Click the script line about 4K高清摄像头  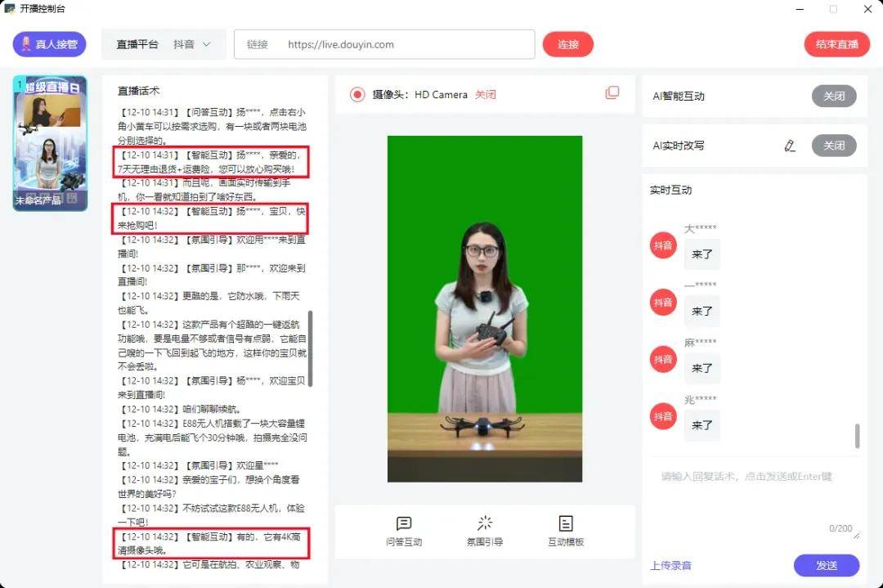pos(211,544)
